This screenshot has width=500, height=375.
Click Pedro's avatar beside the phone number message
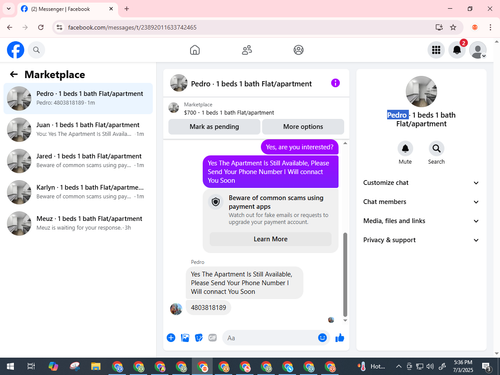[x=176, y=309]
